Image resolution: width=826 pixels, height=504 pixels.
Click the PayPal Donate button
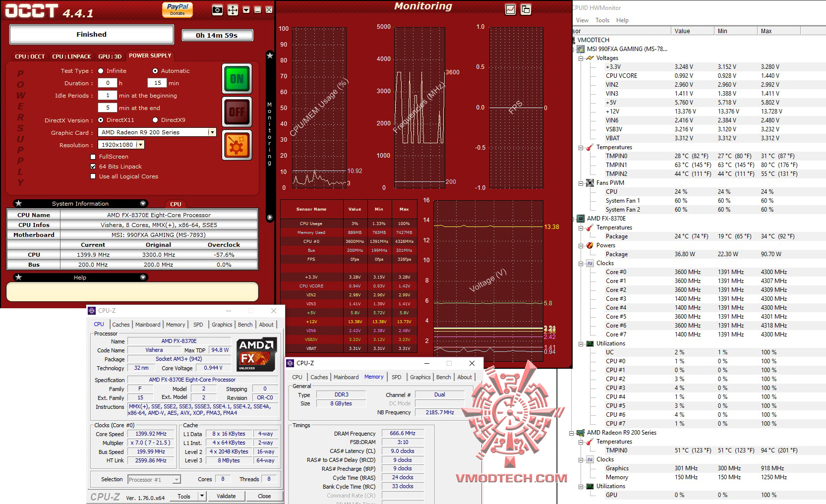pyautogui.click(x=177, y=9)
